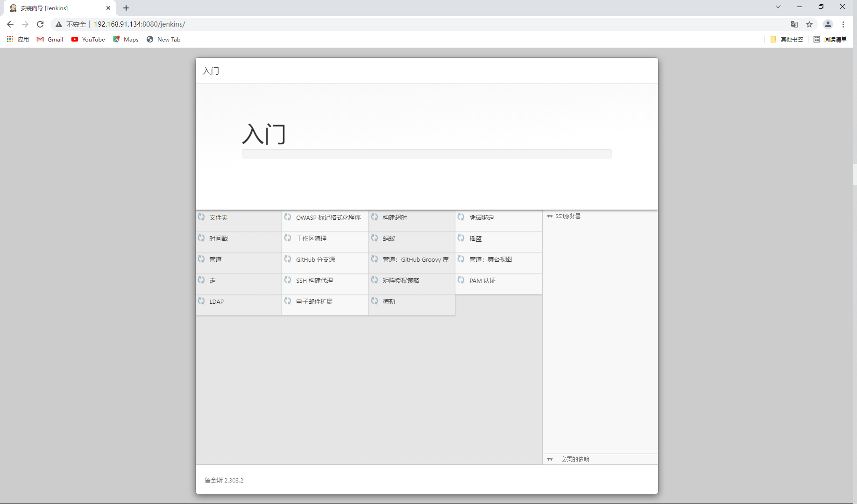This screenshot has width=857, height=504.
Task: Open the 阅读清单 reading list
Action: 830,39
